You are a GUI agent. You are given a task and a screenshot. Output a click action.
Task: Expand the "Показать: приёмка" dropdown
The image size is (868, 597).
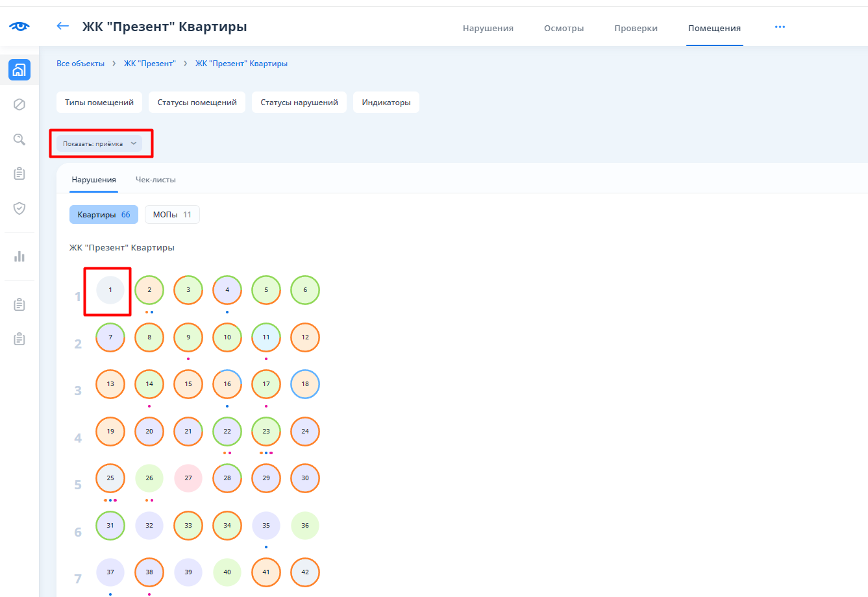[99, 143]
